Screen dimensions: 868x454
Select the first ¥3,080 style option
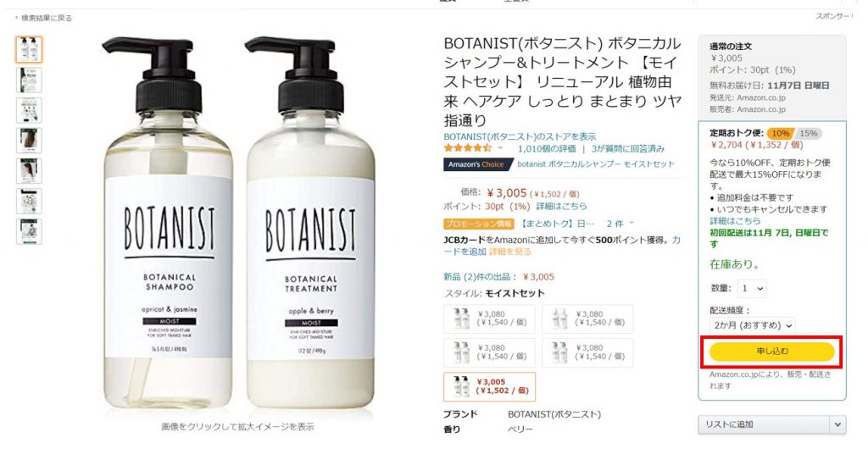(x=489, y=318)
